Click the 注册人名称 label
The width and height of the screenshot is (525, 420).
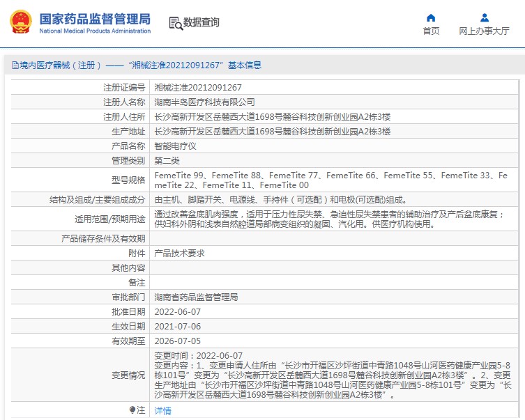(124, 102)
